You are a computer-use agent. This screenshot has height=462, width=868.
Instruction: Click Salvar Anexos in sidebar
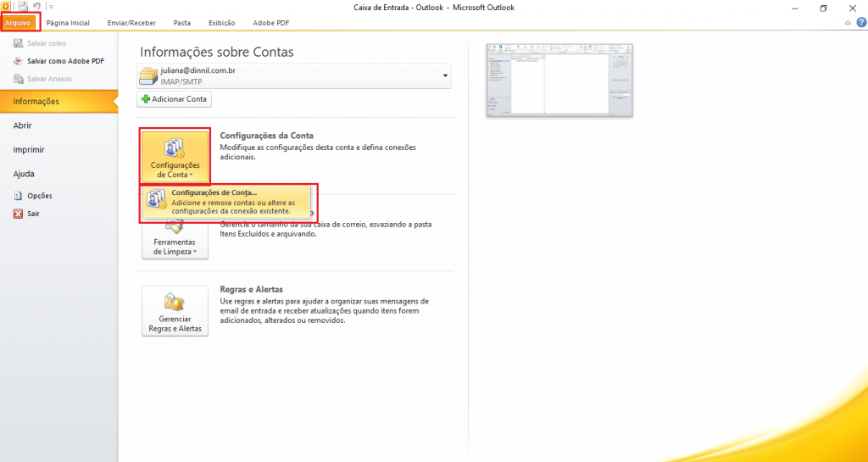click(49, 79)
